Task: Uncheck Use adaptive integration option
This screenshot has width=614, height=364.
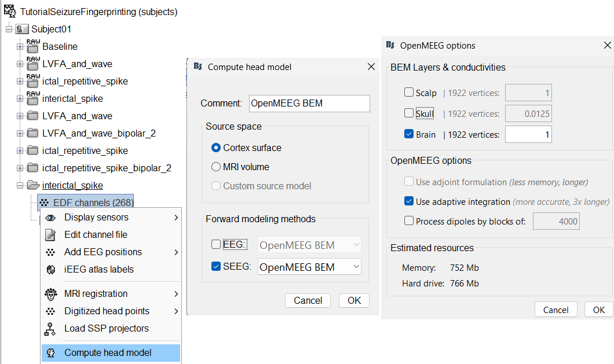Action: click(x=409, y=201)
